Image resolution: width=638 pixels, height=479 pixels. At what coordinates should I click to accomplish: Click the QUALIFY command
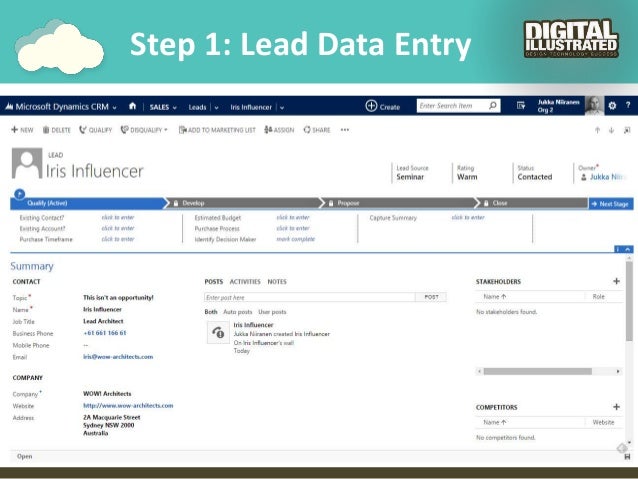[95, 130]
